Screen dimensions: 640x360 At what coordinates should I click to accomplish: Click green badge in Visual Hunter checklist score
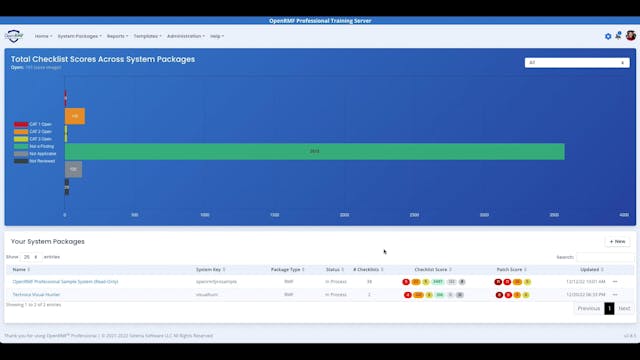[440, 295]
